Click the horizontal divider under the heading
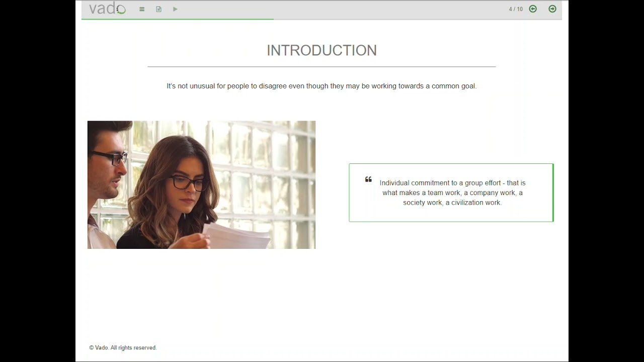This screenshot has height=362, width=644. (x=321, y=66)
